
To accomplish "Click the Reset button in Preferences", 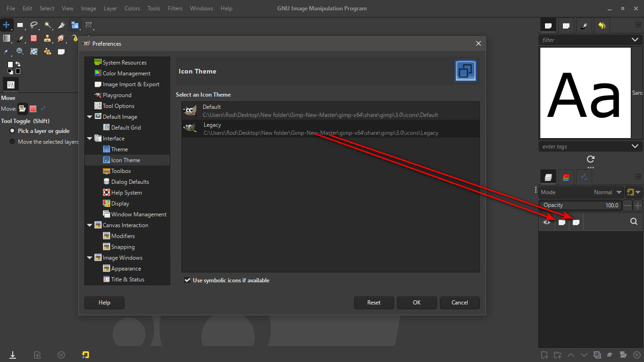I will pos(374,303).
